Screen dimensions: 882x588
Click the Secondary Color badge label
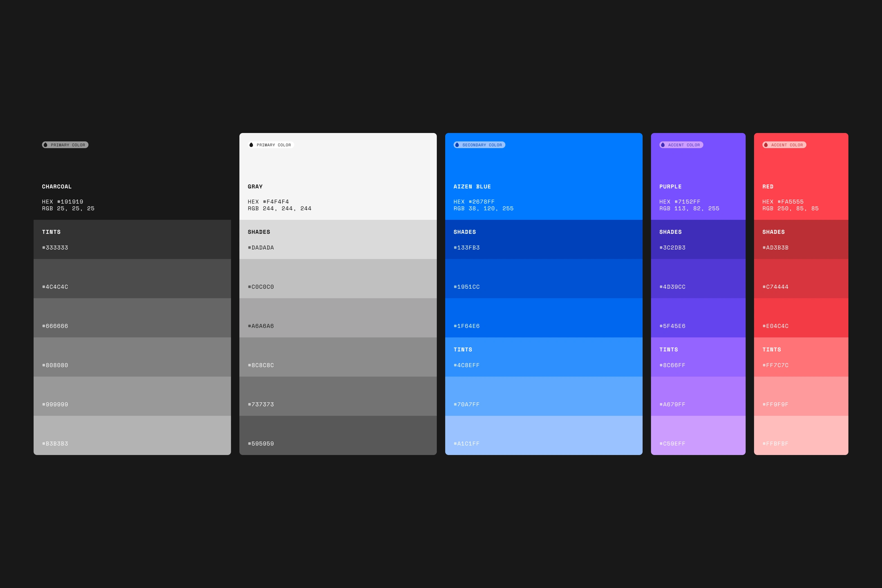[482, 145]
